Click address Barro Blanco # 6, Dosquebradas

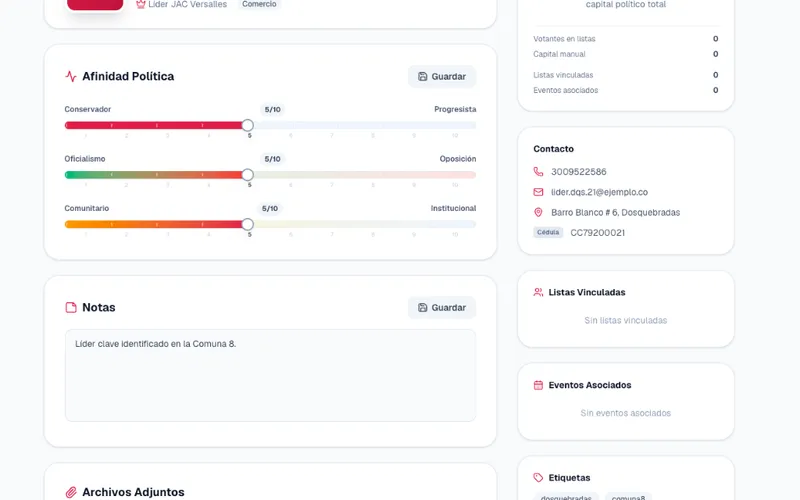click(615, 212)
